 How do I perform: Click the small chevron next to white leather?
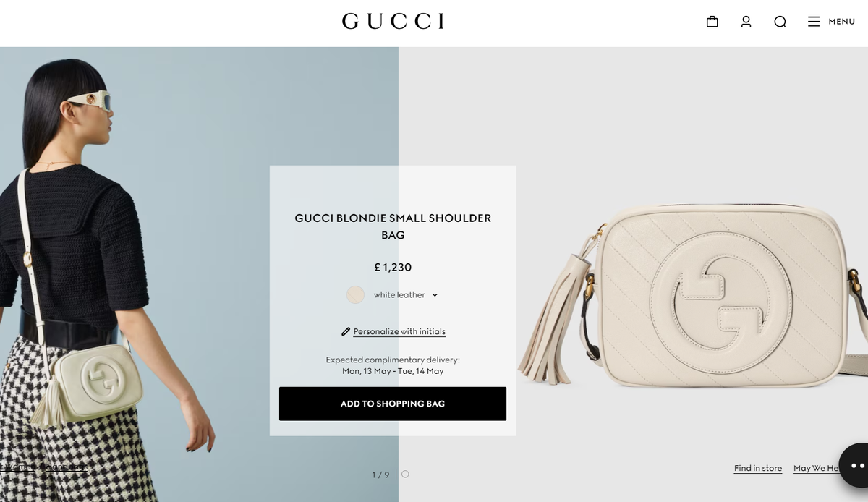pos(435,295)
